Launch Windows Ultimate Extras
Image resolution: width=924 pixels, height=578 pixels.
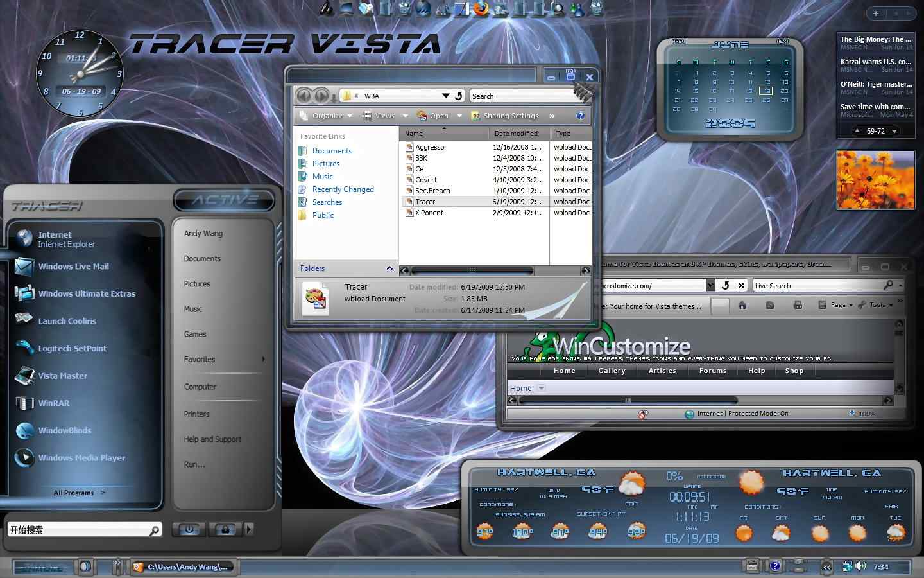(x=83, y=293)
